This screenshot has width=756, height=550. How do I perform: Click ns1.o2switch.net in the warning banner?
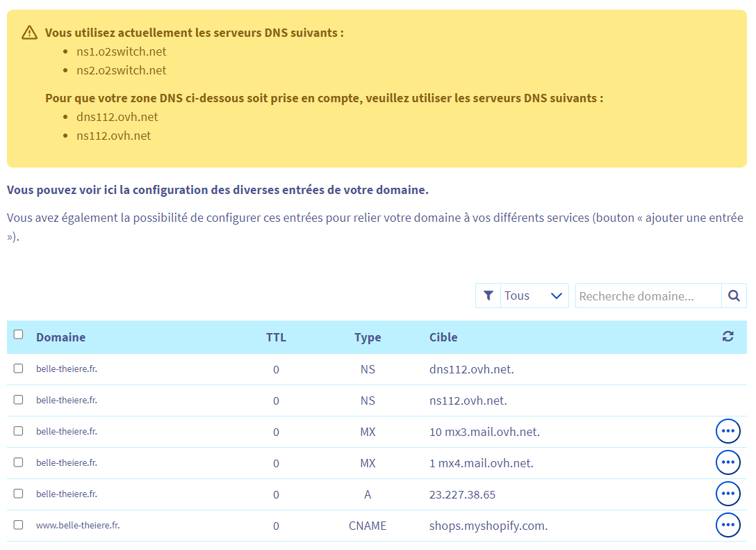[x=121, y=51]
